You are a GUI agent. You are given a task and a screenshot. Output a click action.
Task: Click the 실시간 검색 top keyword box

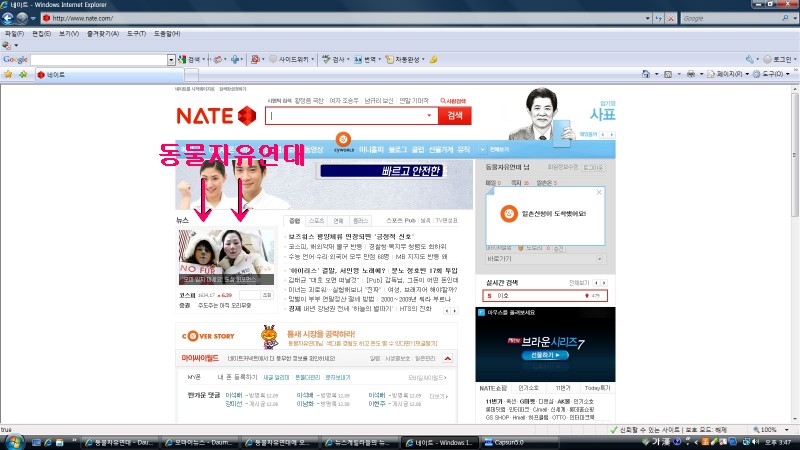pyautogui.click(x=545, y=296)
